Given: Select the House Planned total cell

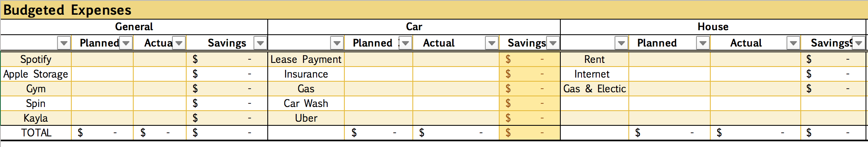Looking at the screenshot, I should coord(670,133).
